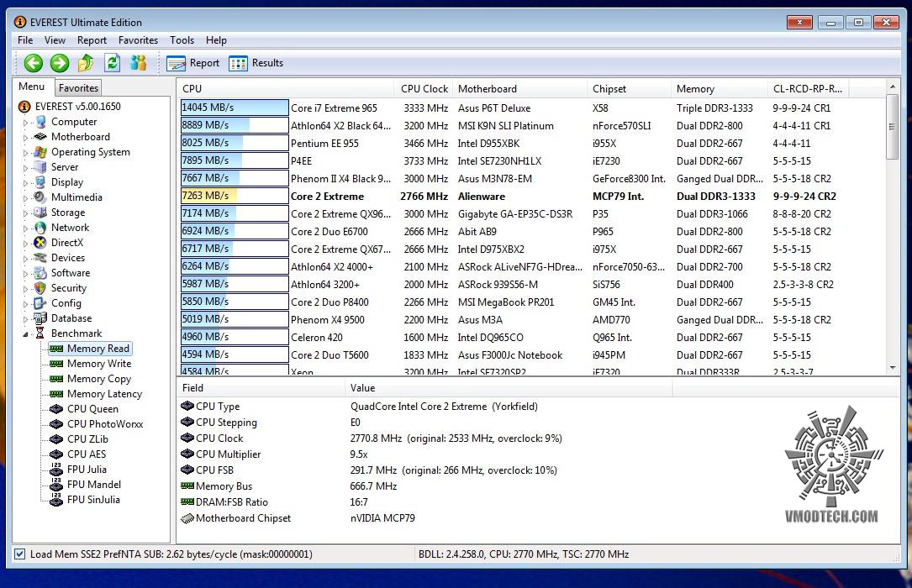Select the Operating System tree item

90,152
